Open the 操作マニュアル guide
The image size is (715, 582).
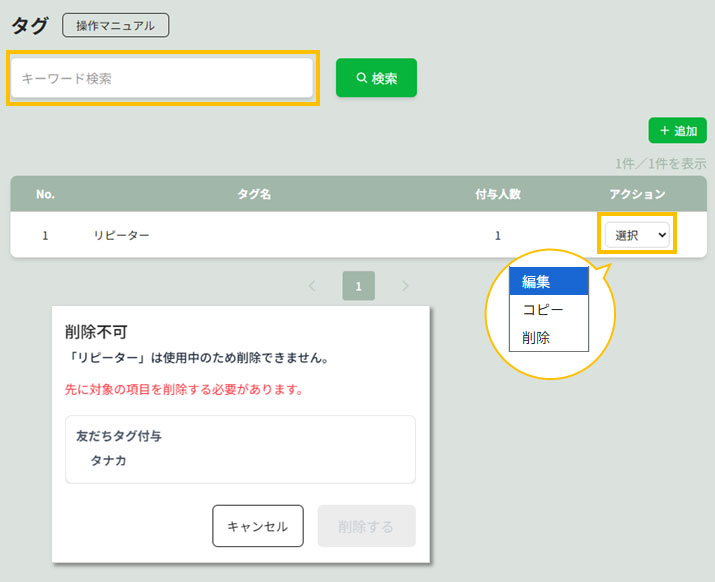coord(115,25)
